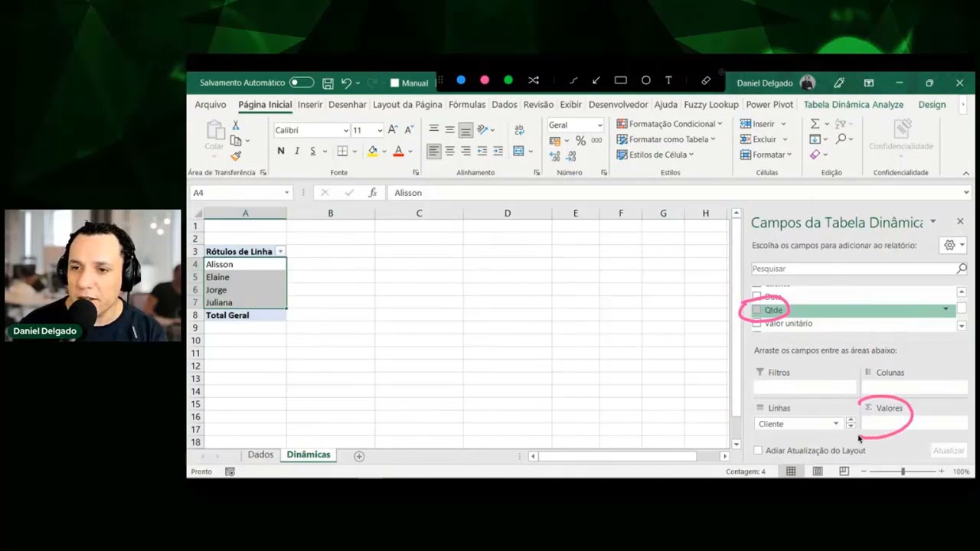Image resolution: width=980 pixels, height=551 pixels.
Task: Switch to Page Layout view in status bar
Action: [x=818, y=471]
